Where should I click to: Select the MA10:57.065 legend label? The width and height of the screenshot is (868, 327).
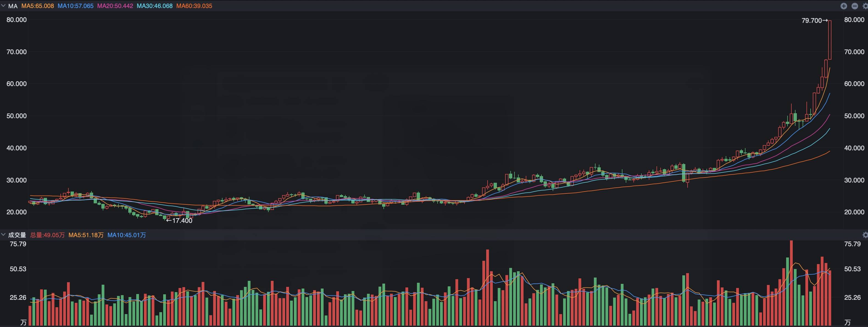pyautogui.click(x=76, y=6)
